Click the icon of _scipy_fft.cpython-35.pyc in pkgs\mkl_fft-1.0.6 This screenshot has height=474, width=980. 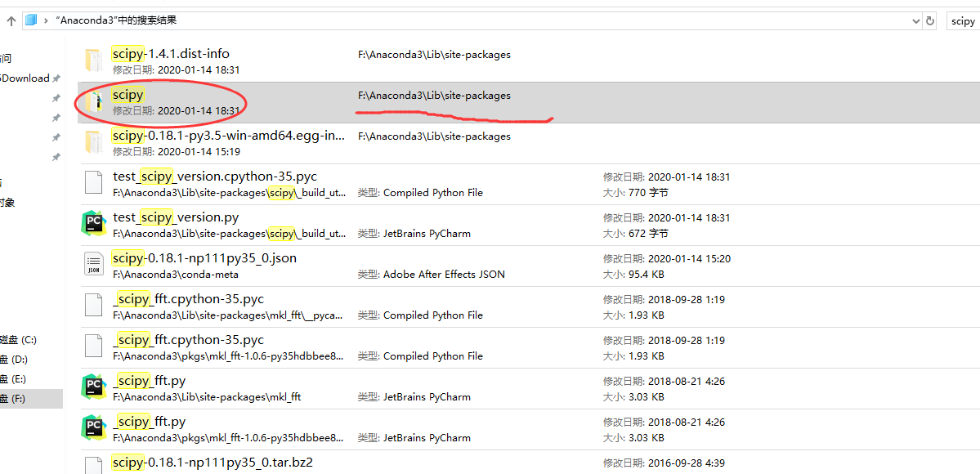(x=93, y=346)
